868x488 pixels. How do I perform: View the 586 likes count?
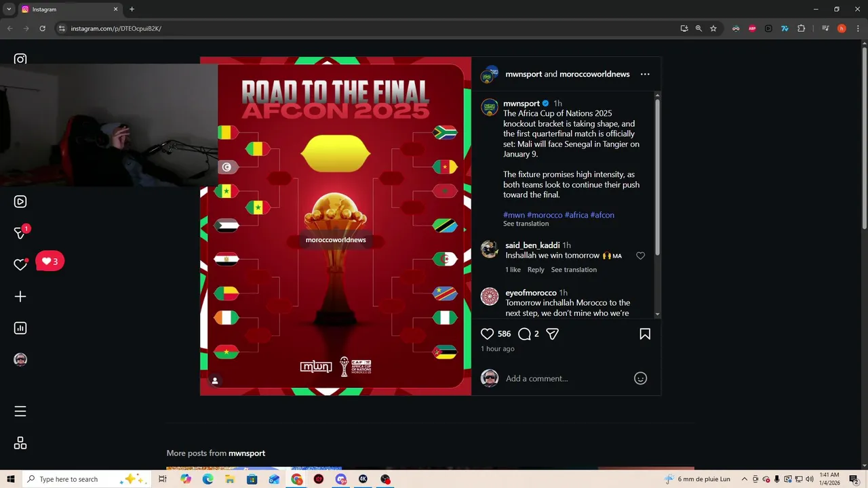click(x=504, y=334)
